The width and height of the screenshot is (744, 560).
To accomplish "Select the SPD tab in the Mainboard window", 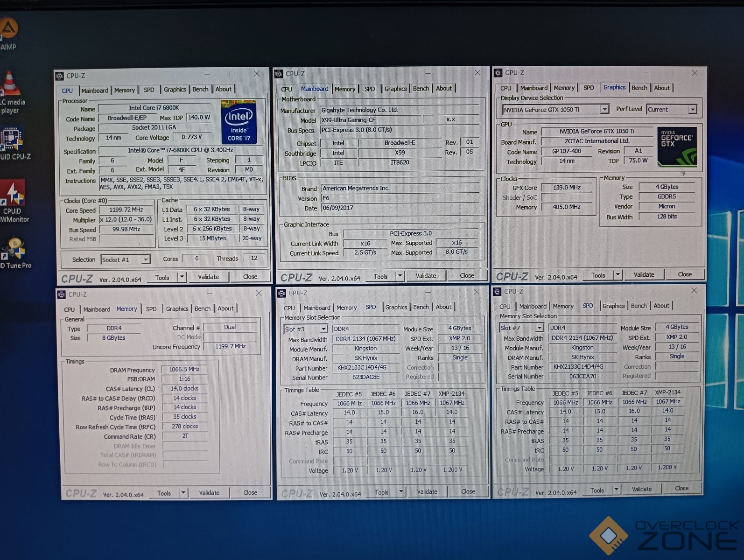I will click(369, 89).
